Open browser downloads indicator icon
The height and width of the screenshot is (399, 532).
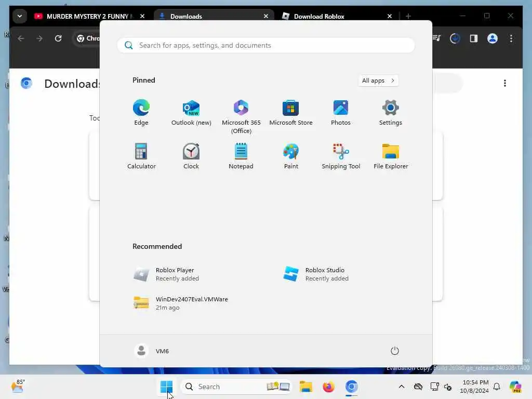(x=455, y=38)
